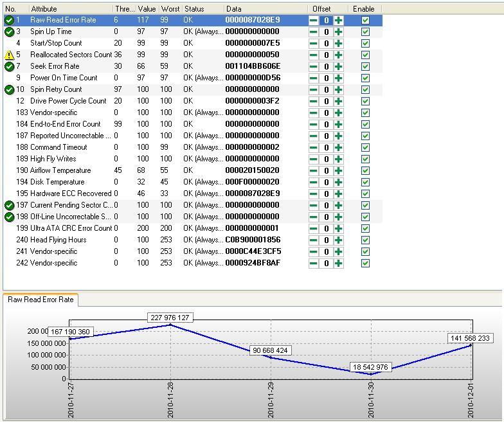This screenshot has height=423, width=504.
Task: Increase offset for Drive Power Cycle Count
Action: coord(338,102)
